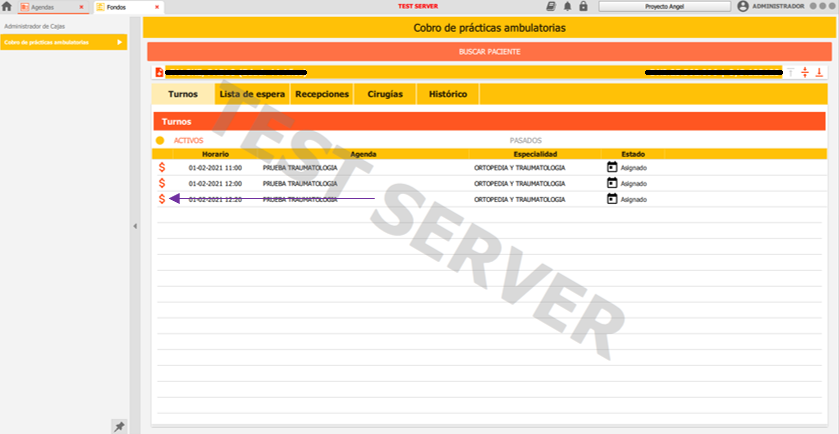Image resolution: width=839 pixels, height=434 pixels.
Task: Close the Agendas tab
Action: click(81, 7)
